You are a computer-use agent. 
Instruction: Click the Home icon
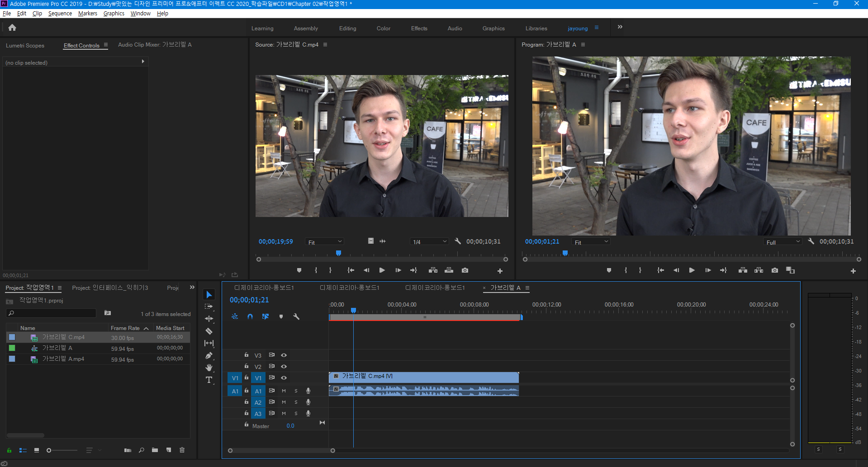click(x=12, y=28)
